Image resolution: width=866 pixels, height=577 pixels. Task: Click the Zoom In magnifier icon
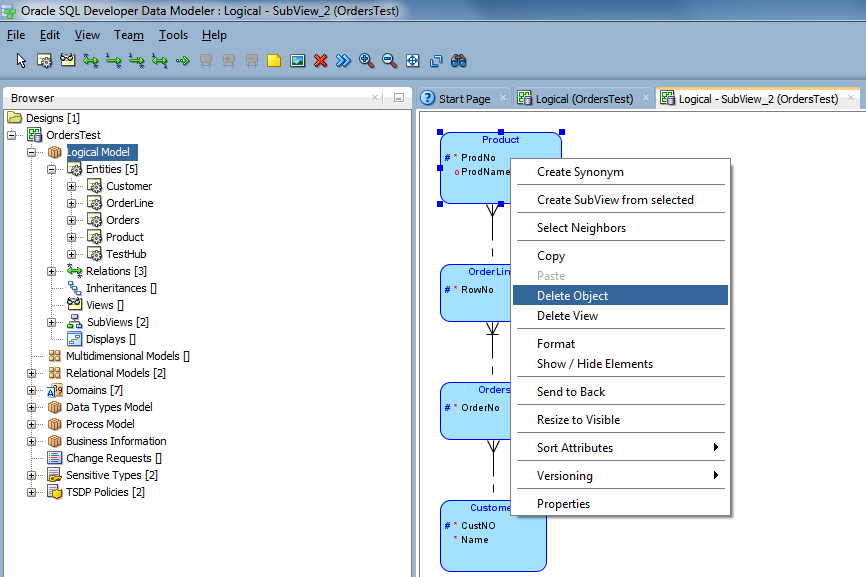(366, 61)
